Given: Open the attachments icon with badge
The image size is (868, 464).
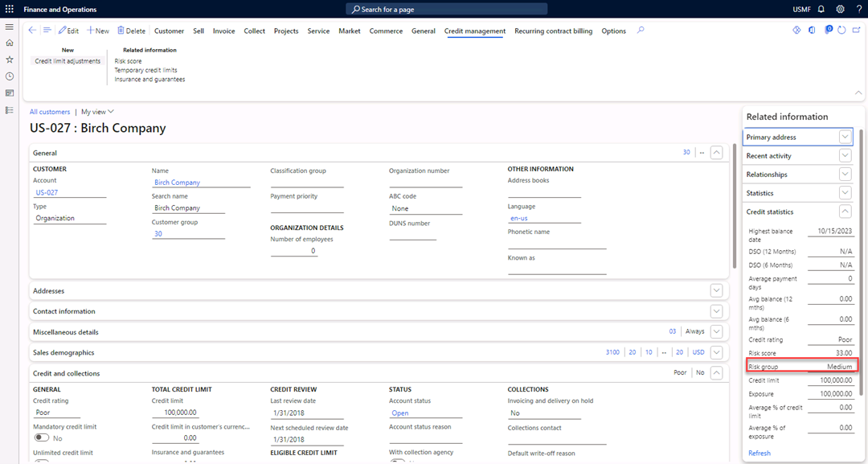Looking at the screenshot, I should tap(828, 30).
